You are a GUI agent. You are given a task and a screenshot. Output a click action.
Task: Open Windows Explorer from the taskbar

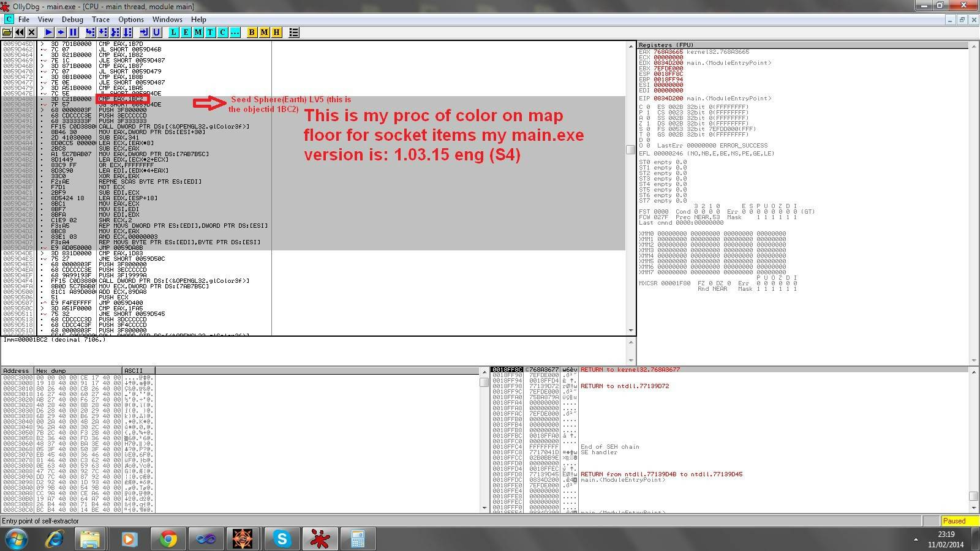(x=89, y=539)
